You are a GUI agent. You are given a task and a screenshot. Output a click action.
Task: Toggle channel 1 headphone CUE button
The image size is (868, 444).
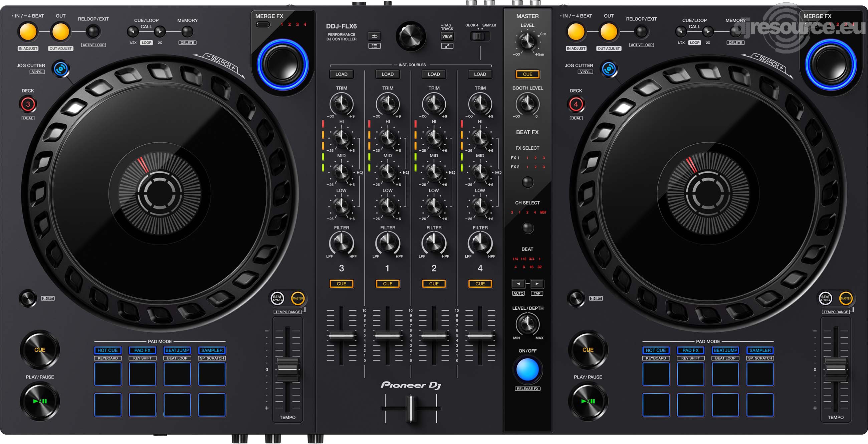coord(388,284)
